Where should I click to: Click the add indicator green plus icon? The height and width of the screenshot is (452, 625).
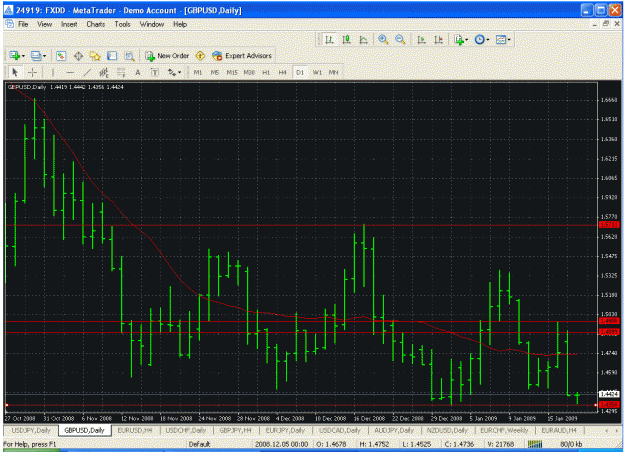459,39
